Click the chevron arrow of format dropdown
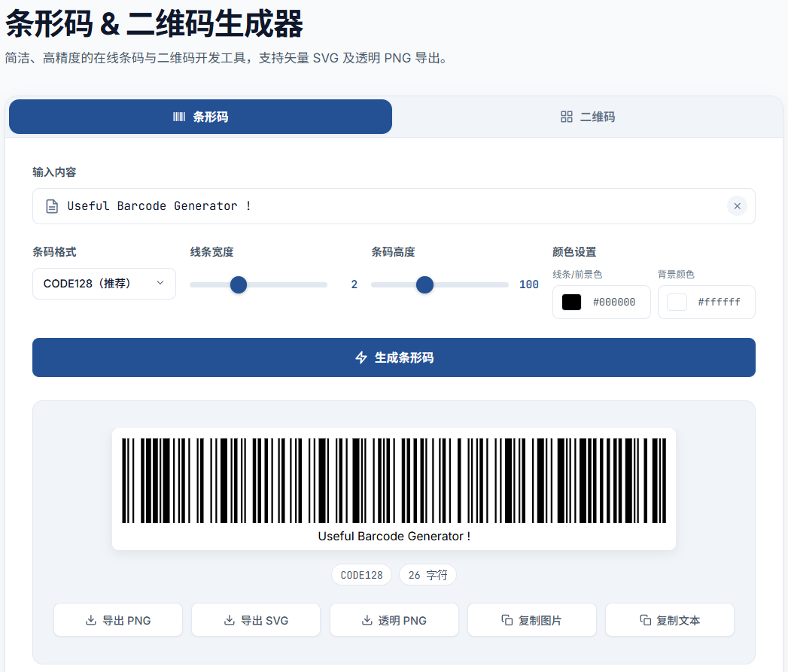Viewport: 788px width, 672px height. (x=160, y=283)
